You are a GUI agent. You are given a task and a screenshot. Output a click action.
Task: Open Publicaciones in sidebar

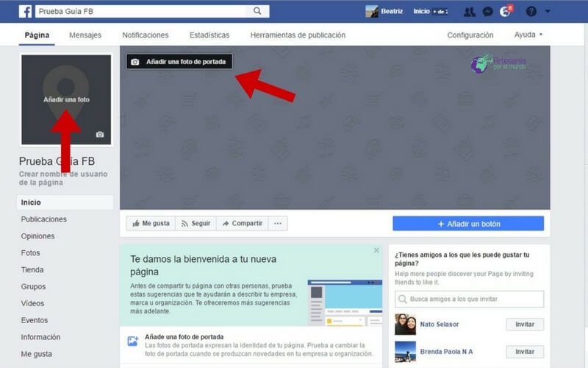click(43, 219)
